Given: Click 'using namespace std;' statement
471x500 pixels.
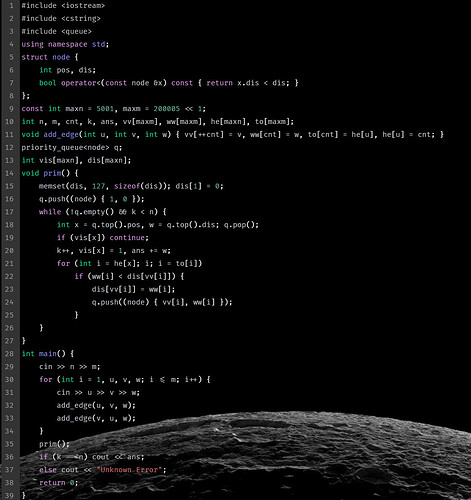Looking at the screenshot, I should (65, 44).
